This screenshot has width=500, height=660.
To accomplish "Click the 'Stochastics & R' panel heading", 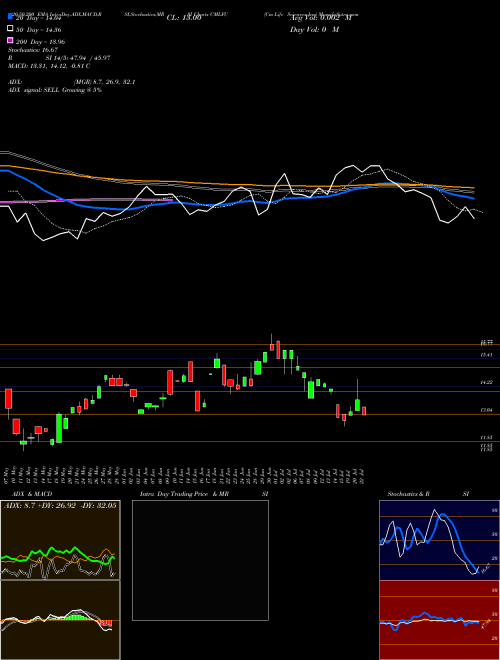I will coord(408,494).
